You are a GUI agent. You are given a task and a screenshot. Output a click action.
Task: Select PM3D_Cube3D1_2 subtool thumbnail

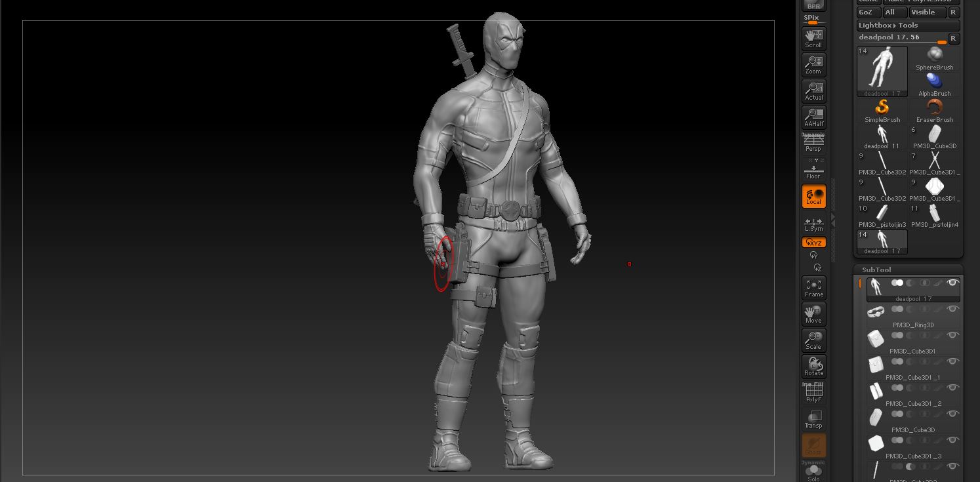(x=876, y=392)
